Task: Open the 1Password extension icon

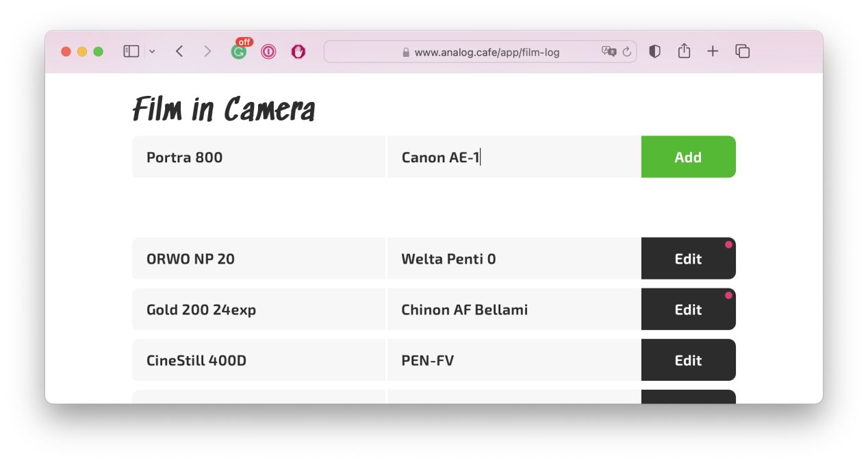Action: (268, 51)
